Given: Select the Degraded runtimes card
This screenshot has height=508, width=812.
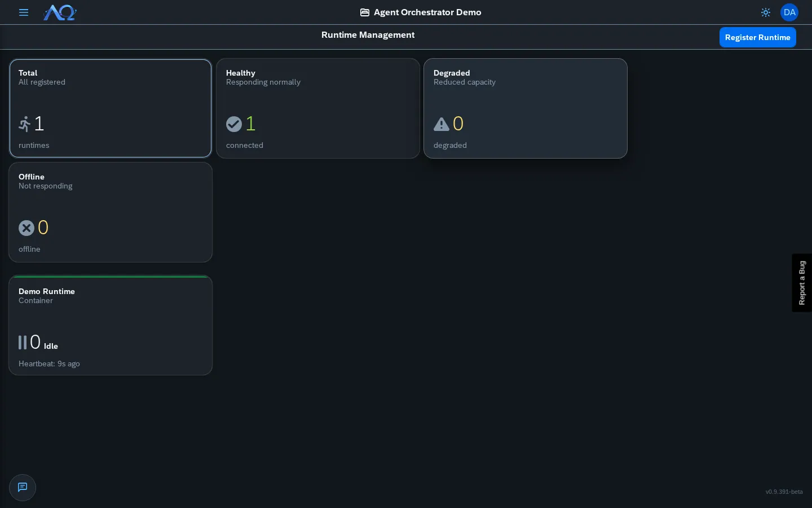Looking at the screenshot, I should (x=526, y=108).
